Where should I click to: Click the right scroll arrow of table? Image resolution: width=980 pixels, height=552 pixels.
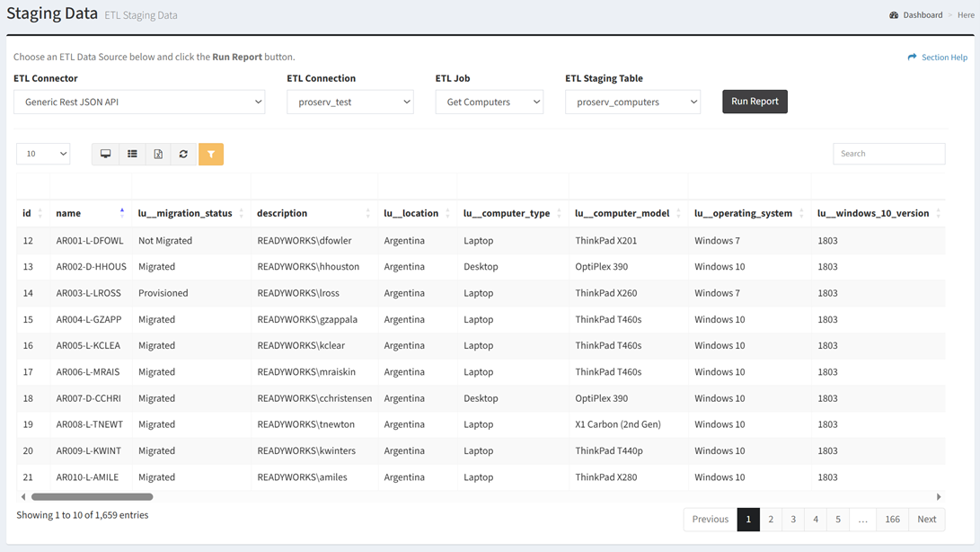tap(939, 496)
